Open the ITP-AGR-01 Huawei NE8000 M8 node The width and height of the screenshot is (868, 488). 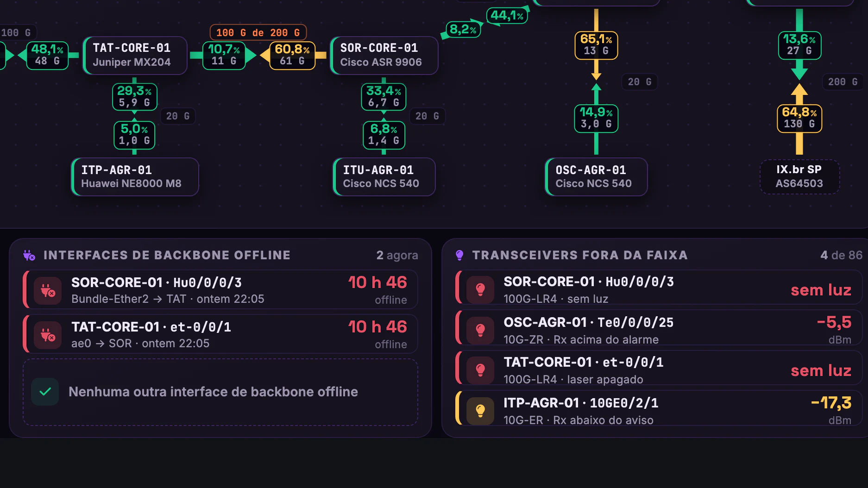tap(135, 177)
